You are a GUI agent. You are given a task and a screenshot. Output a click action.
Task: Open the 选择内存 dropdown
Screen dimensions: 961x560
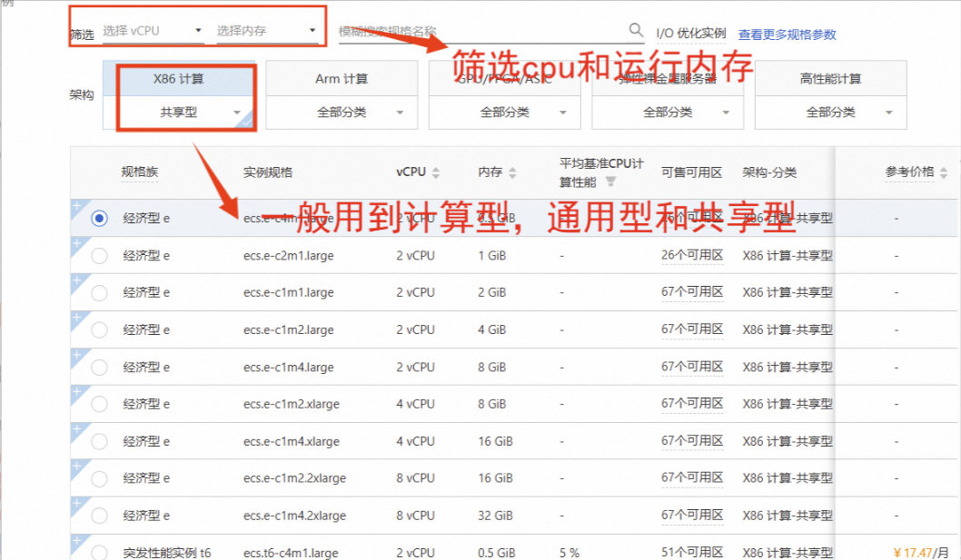tap(266, 31)
